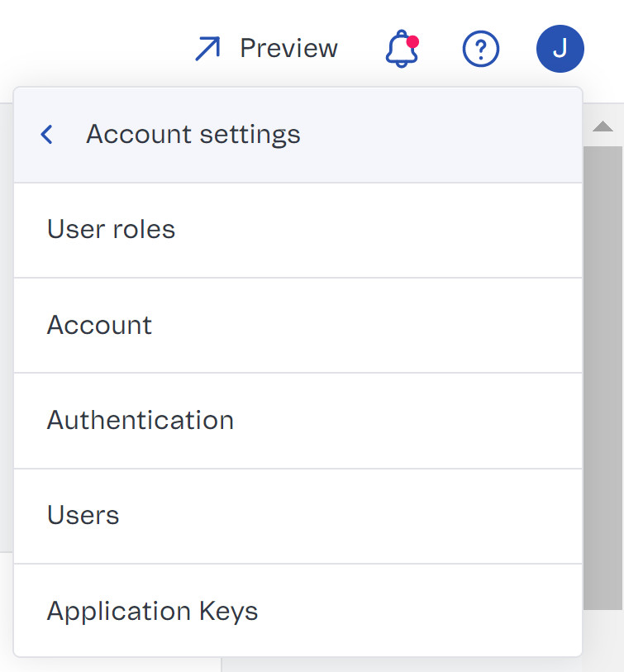The image size is (624, 672).
Task: Go to the Users menu item
Action: pyautogui.click(x=83, y=516)
